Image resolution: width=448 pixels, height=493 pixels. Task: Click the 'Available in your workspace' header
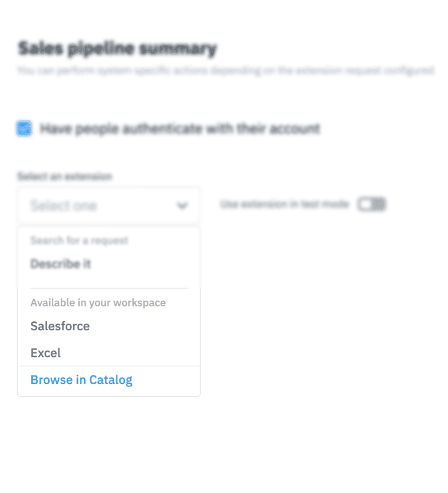[x=98, y=303]
